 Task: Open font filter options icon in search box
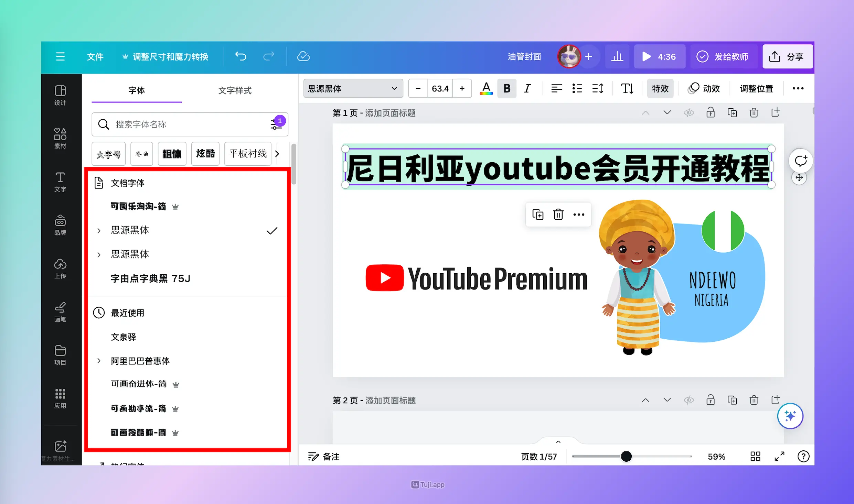(x=276, y=124)
